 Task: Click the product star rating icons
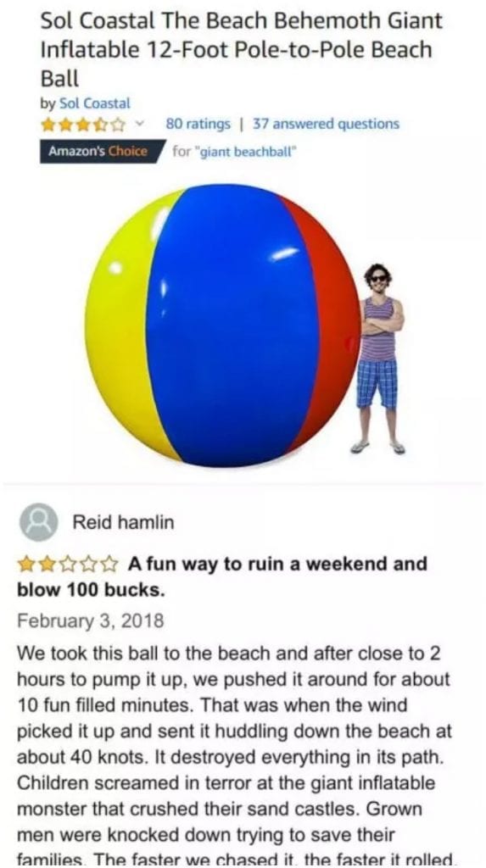point(82,125)
